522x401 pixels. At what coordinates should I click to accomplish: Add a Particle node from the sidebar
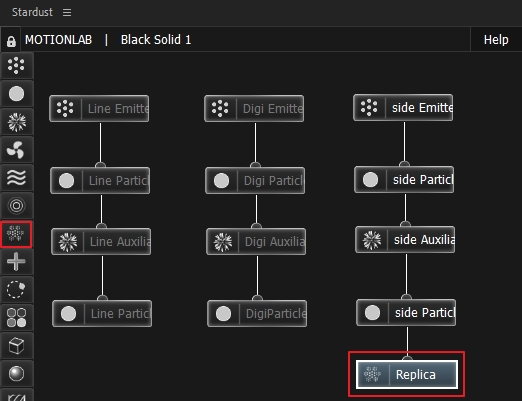(16, 94)
